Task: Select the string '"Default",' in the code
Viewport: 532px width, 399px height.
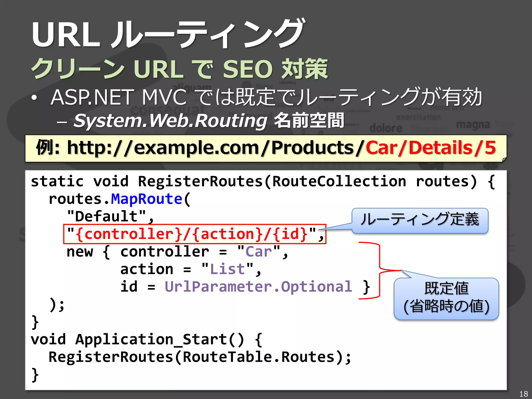Action: coord(110,216)
